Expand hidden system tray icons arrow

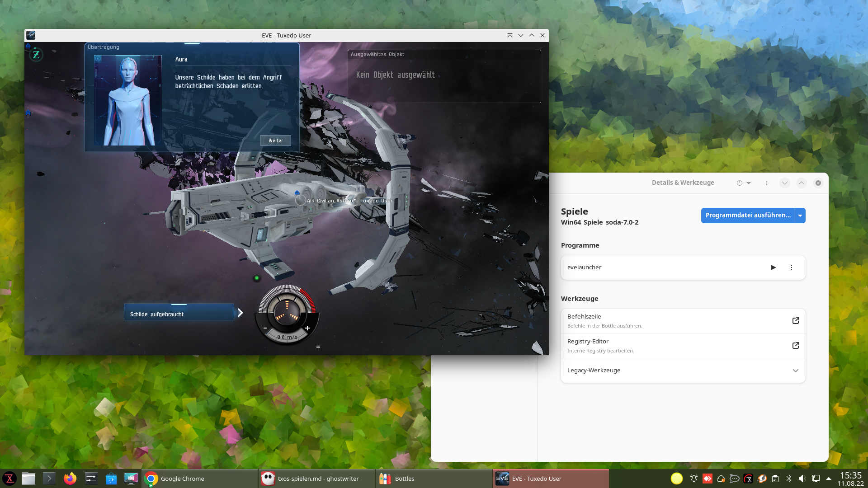pos(829,479)
